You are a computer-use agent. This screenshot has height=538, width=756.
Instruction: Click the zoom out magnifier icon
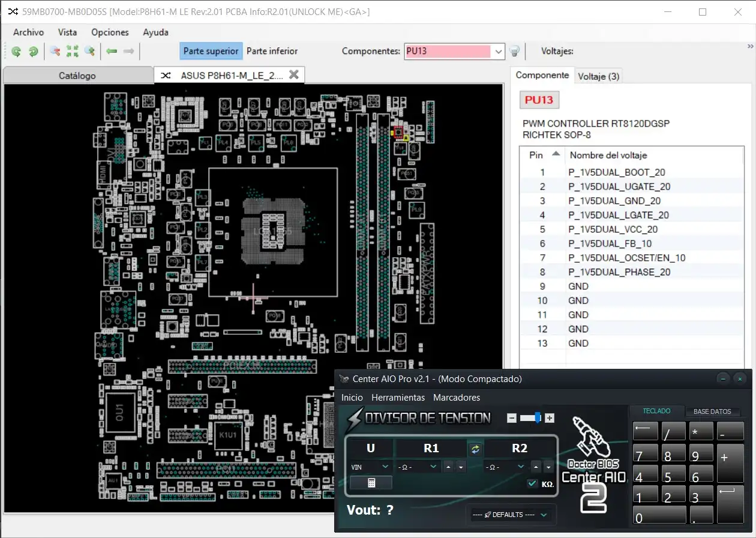(55, 52)
